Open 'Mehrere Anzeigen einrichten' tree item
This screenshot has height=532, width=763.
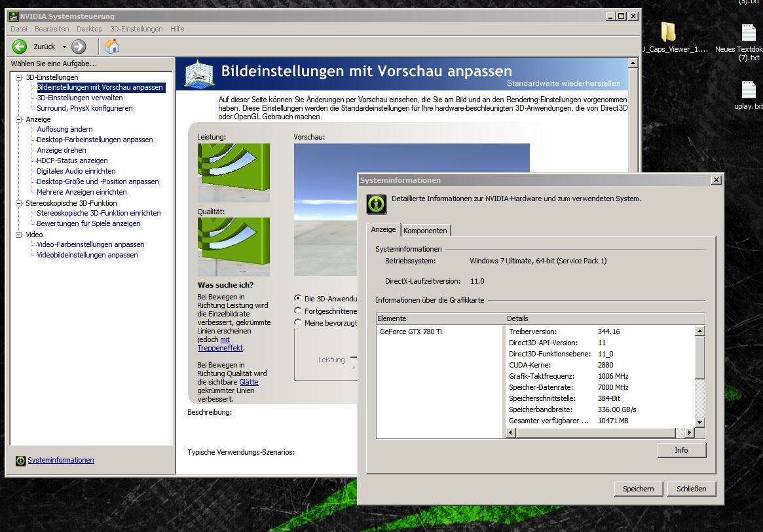(82, 192)
